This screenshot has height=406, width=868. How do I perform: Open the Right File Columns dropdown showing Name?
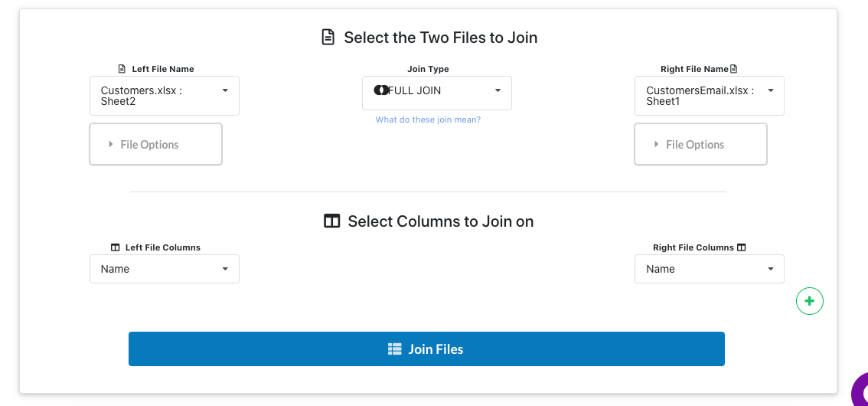point(709,269)
